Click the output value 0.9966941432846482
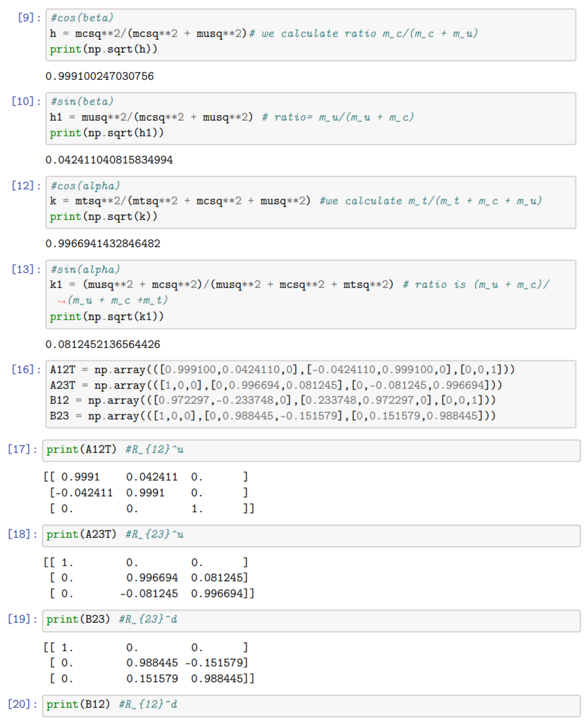 [x=103, y=244]
